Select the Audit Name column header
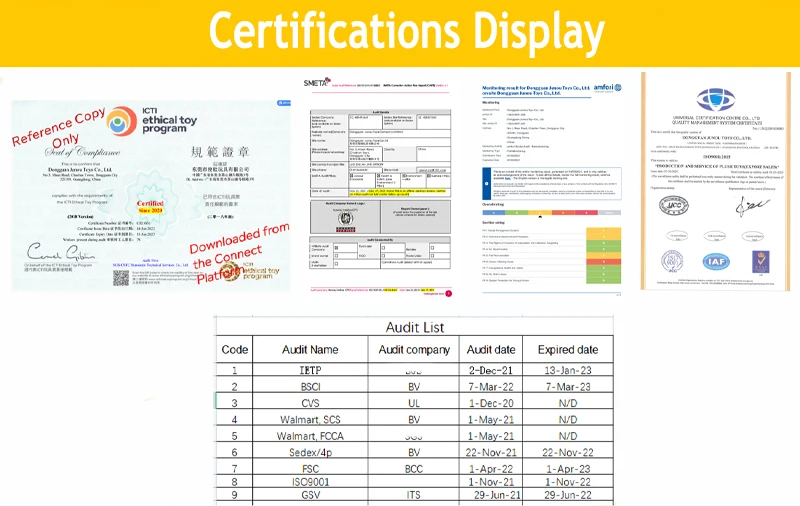The width and height of the screenshot is (800, 506). click(310, 349)
